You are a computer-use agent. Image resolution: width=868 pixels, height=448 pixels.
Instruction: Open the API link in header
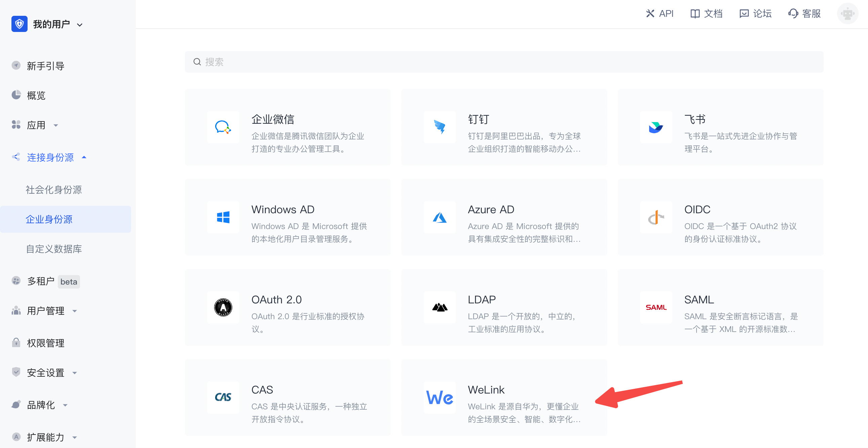pos(660,14)
